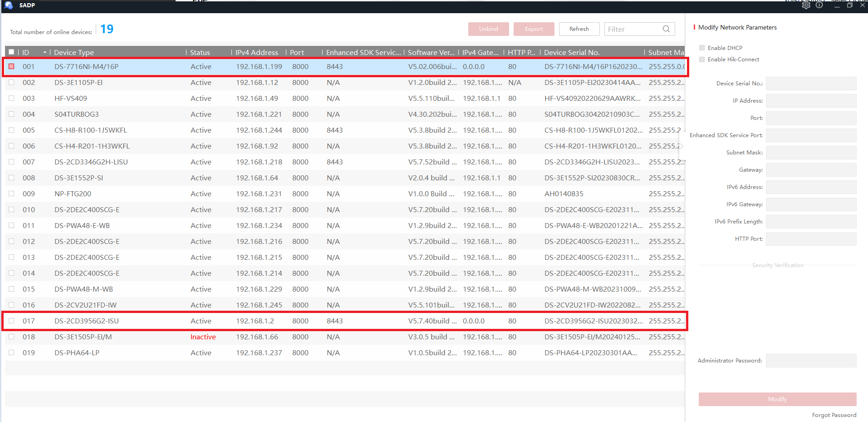Open the settings gear icon

coord(806,5)
